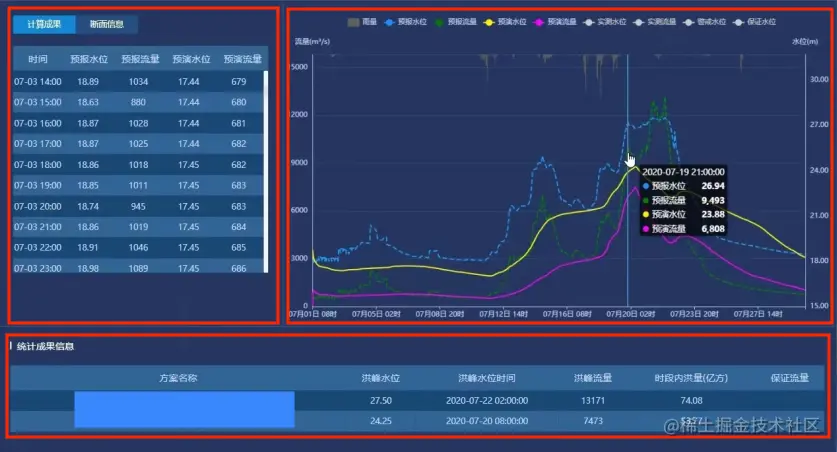Toggle the 预演流量 legend series
Screen dimensions: 837x452
click(x=555, y=22)
